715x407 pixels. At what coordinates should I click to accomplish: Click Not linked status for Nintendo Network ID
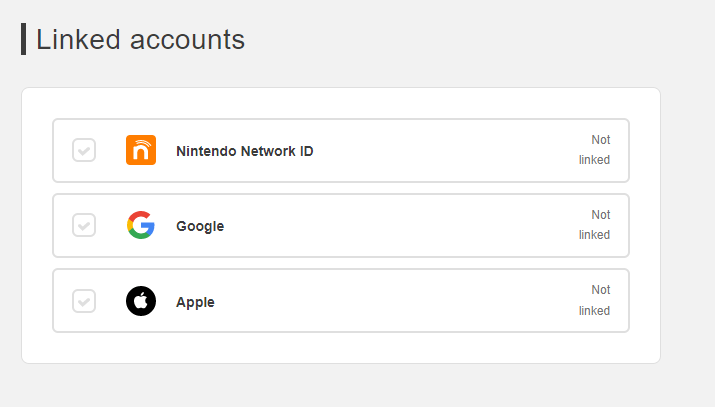(595, 150)
